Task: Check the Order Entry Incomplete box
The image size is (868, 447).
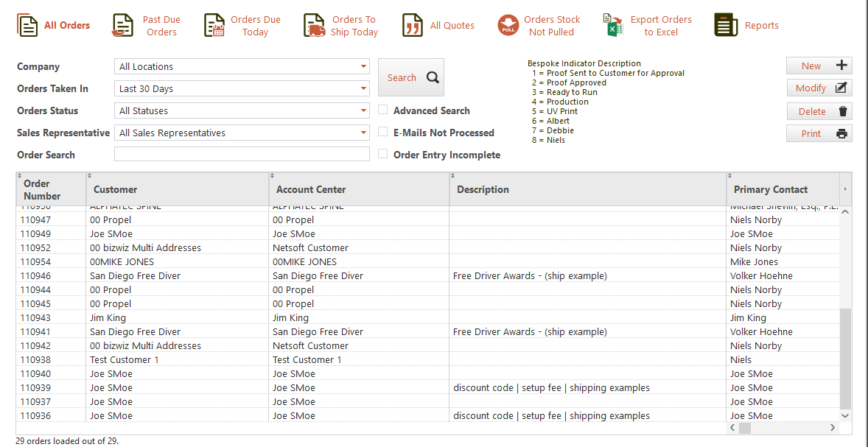Action: (x=383, y=155)
